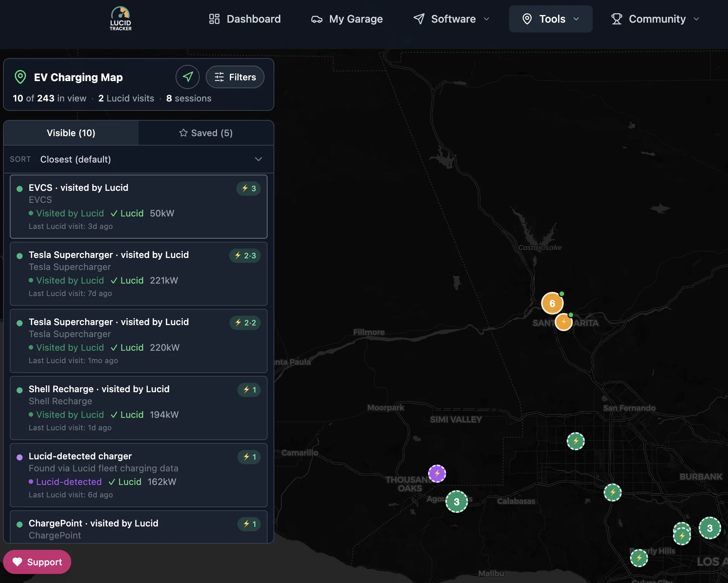Open the Tesla Supercharger 221kW card
The width and height of the screenshot is (728, 583).
(139, 273)
